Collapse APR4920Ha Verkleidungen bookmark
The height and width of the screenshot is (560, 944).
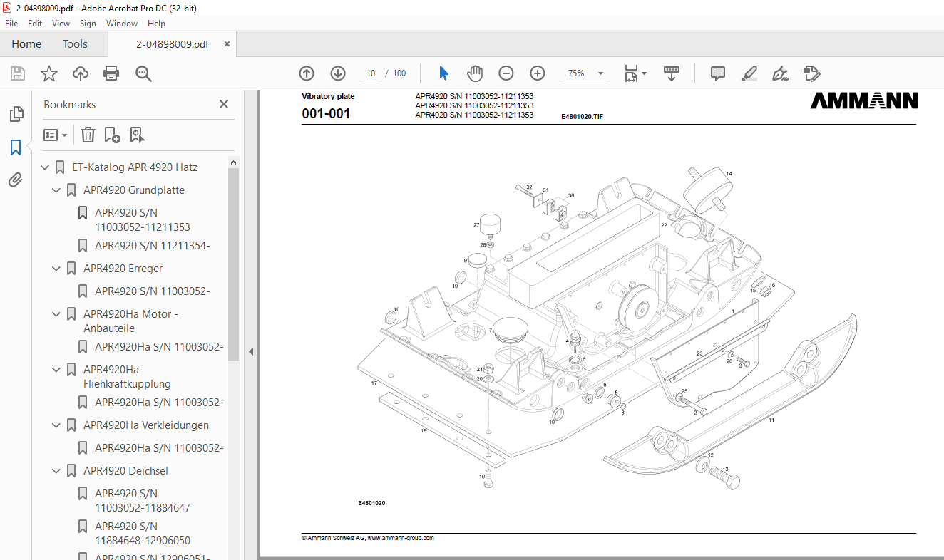(x=56, y=425)
